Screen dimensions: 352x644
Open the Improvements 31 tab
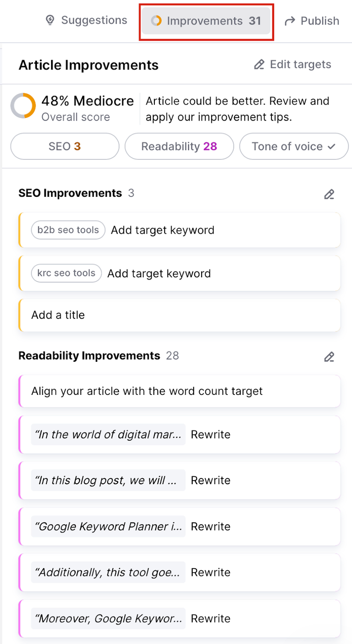[x=206, y=21]
